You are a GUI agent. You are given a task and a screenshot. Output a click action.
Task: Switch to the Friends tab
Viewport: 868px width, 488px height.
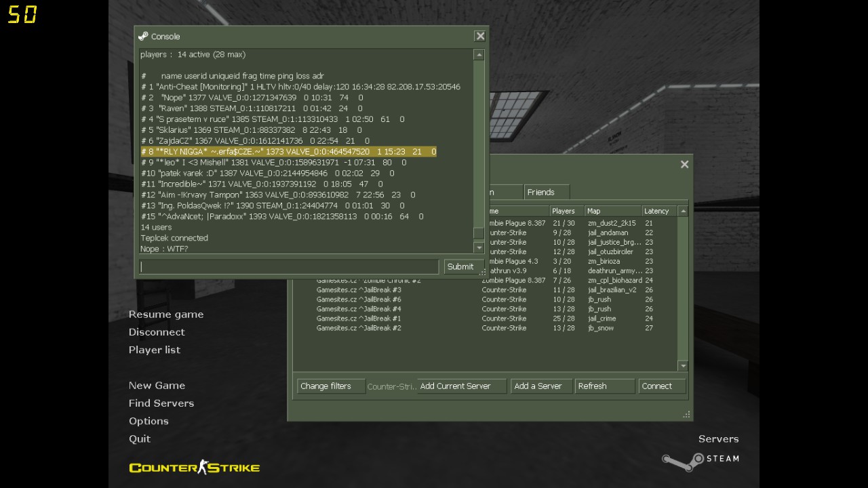click(x=546, y=192)
